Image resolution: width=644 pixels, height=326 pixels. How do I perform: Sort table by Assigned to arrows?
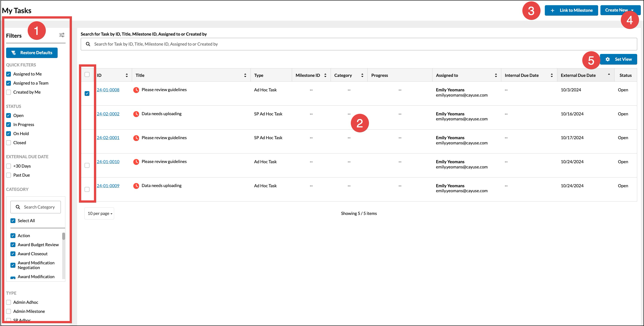coord(496,75)
